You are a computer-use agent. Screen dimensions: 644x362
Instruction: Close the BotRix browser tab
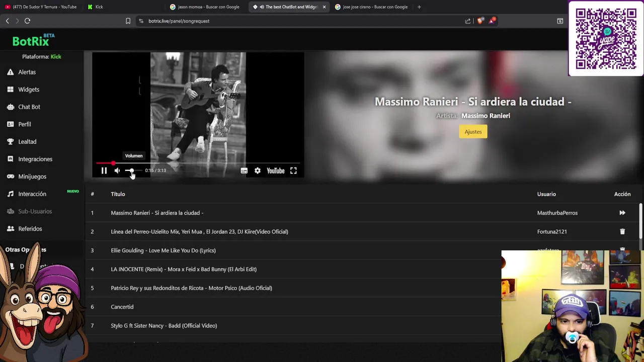[x=324, y=7]
